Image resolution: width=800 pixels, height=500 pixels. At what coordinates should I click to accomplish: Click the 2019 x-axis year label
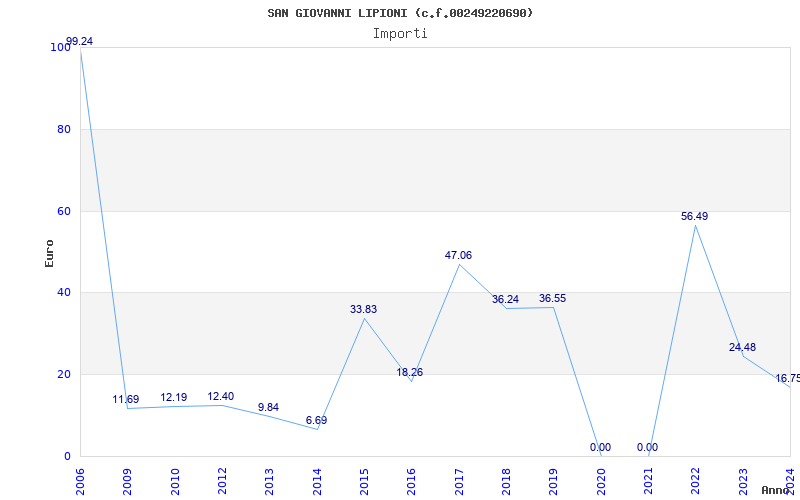coord(554,482)
